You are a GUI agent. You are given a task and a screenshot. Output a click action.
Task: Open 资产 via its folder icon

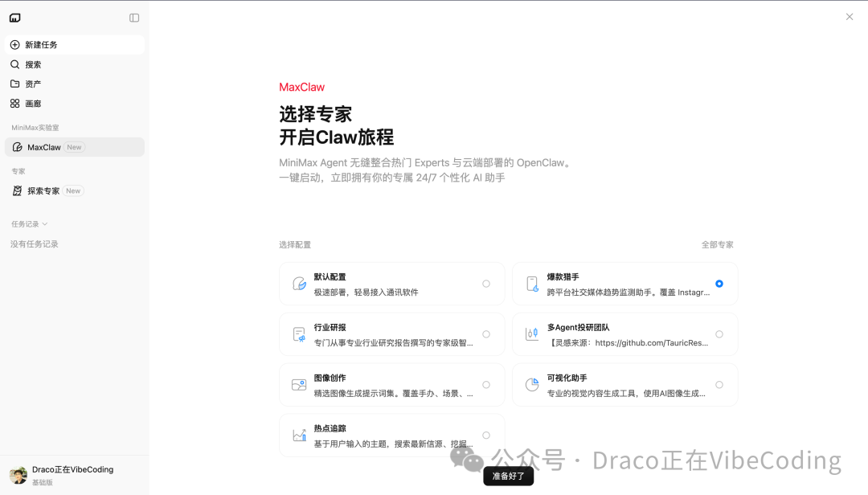click(16, 84)
